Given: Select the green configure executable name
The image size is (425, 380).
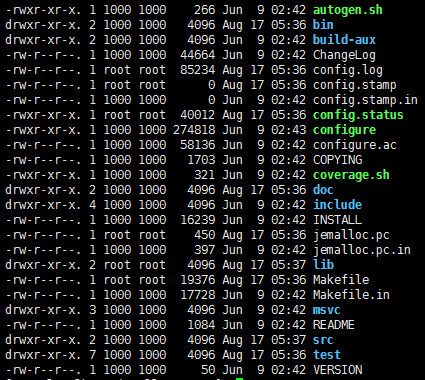Looking at the screenshot, I should [x=344, y=130].
